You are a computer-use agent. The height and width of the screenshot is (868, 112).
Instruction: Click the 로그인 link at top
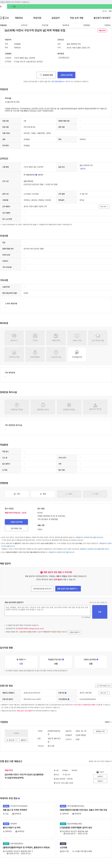click(x=105, y=11)
